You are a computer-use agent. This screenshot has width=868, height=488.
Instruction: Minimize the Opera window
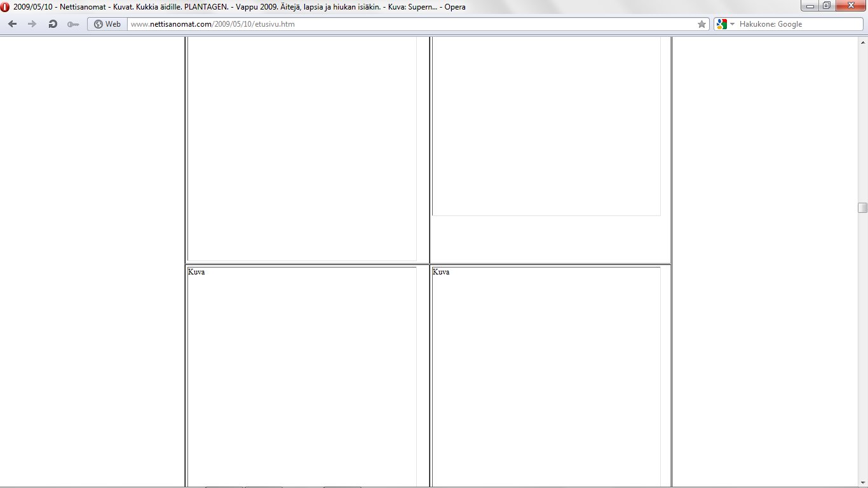click(810, 6)
